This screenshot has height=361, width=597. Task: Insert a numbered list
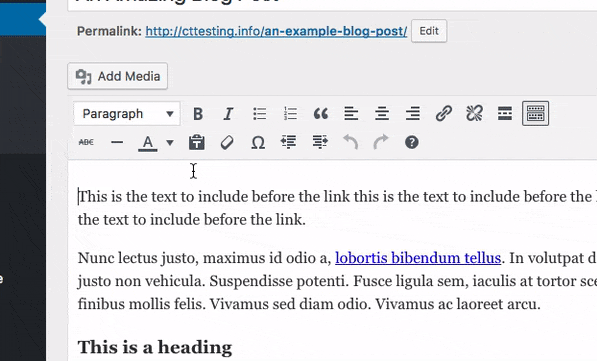click(290, 113)
